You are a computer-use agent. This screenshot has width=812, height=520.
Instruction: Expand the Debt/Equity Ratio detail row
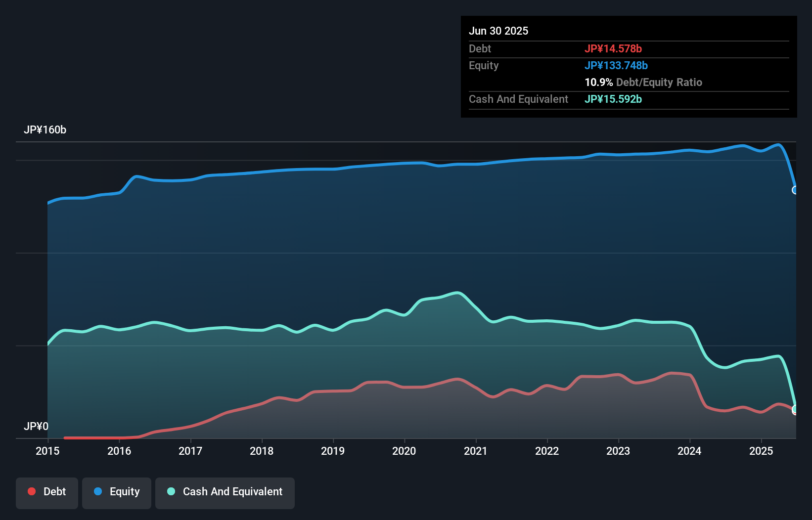(x=643, y=82)
